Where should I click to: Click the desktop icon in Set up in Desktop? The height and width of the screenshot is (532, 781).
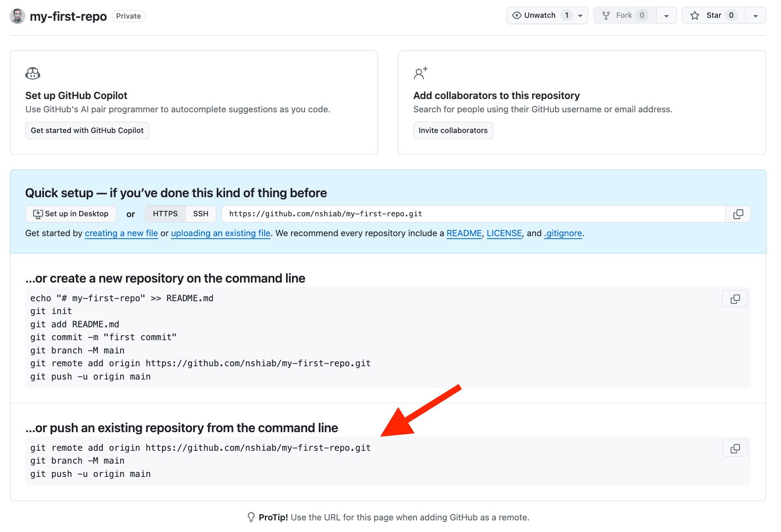(38, 213)
